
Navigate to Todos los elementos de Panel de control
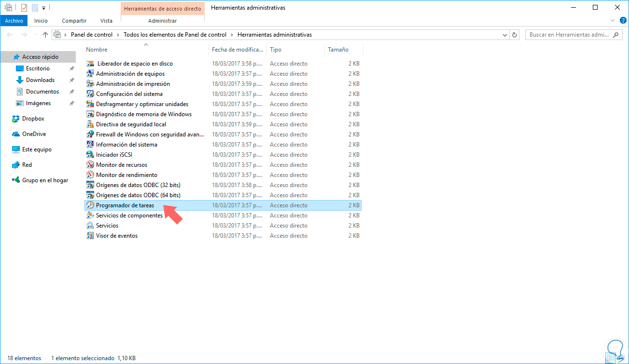tap(175, 35)
